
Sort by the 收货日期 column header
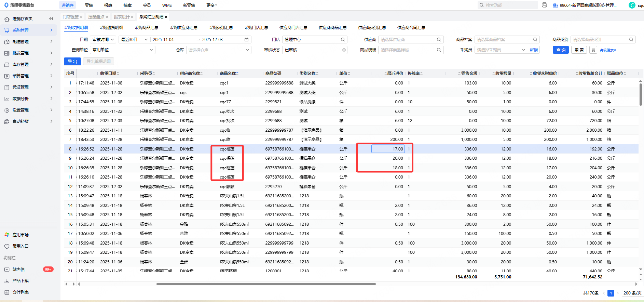(x=110, y=74)
